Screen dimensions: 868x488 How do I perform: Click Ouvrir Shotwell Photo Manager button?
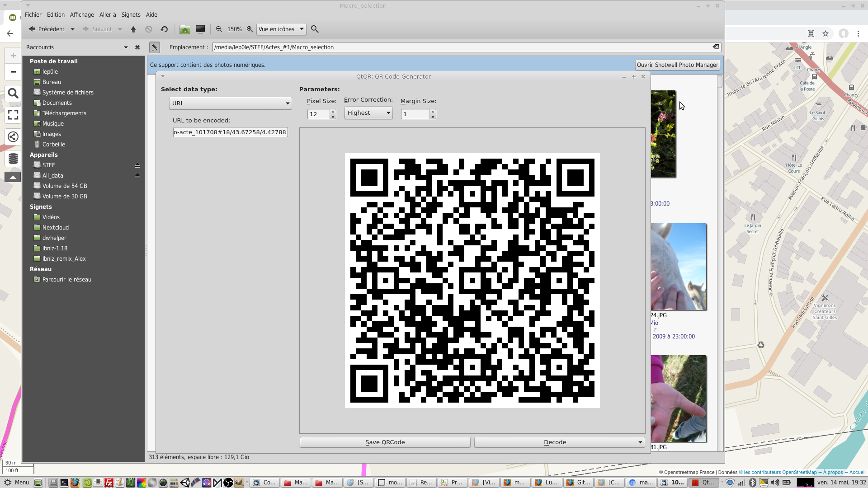click(677, 65)
